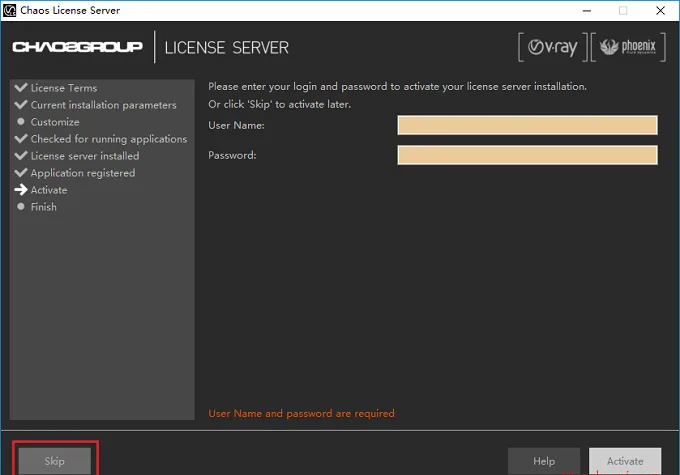
Task: Select the Application registered step
Action: point(83,173)
